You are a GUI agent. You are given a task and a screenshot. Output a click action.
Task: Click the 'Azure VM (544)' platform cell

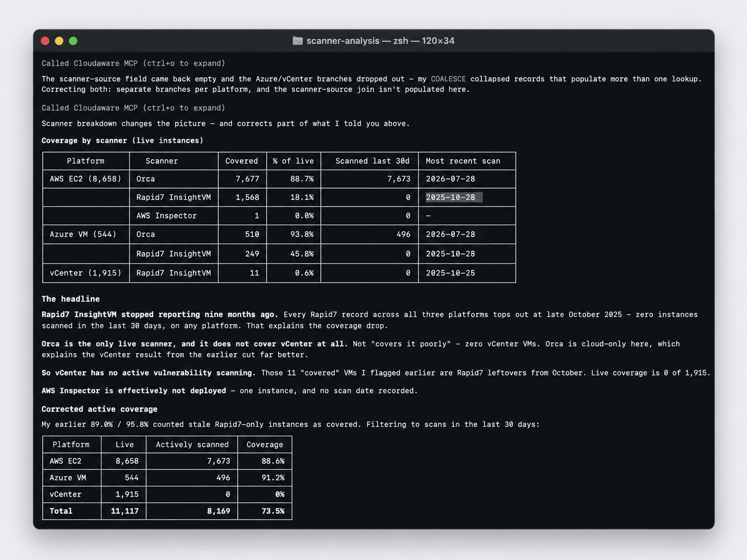(83, 234)
